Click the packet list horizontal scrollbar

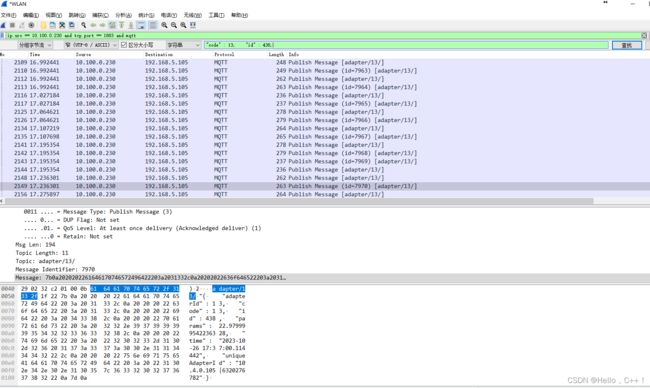298,201
